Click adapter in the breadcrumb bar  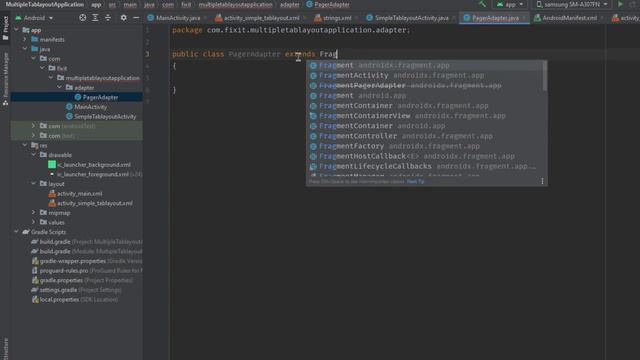point(289,4)
